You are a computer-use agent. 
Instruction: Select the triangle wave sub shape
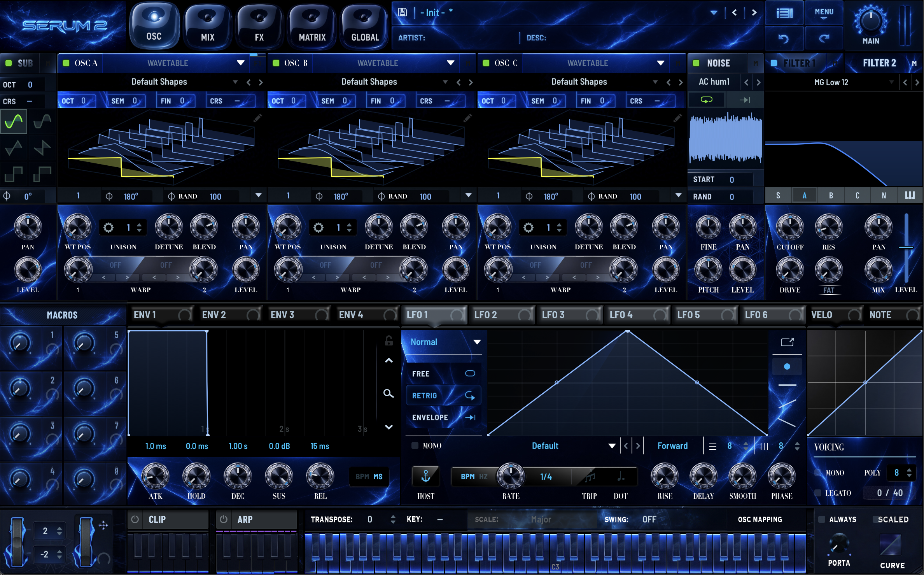pos(14,148)
